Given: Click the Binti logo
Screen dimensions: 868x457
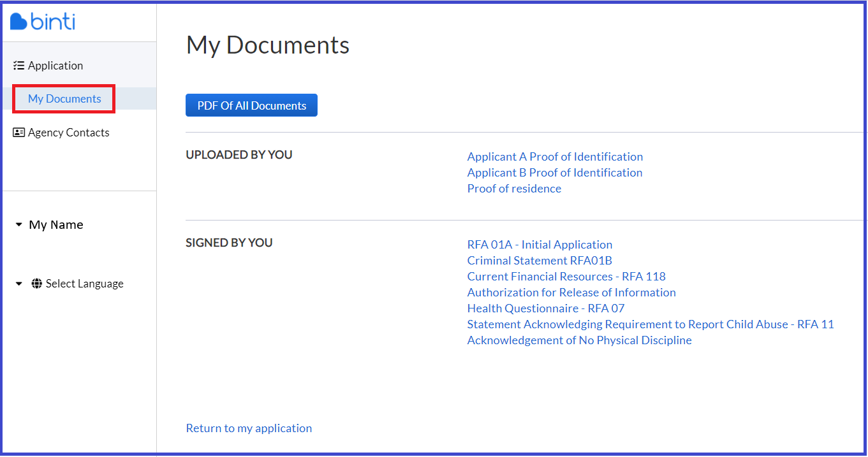Looking at the screenshot, I should point(43,22).
